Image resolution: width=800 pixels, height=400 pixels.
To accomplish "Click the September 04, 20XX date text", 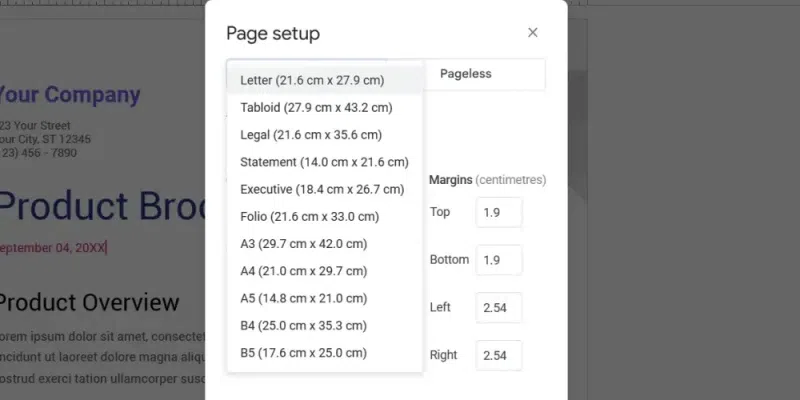I will [x=52, y=248].
